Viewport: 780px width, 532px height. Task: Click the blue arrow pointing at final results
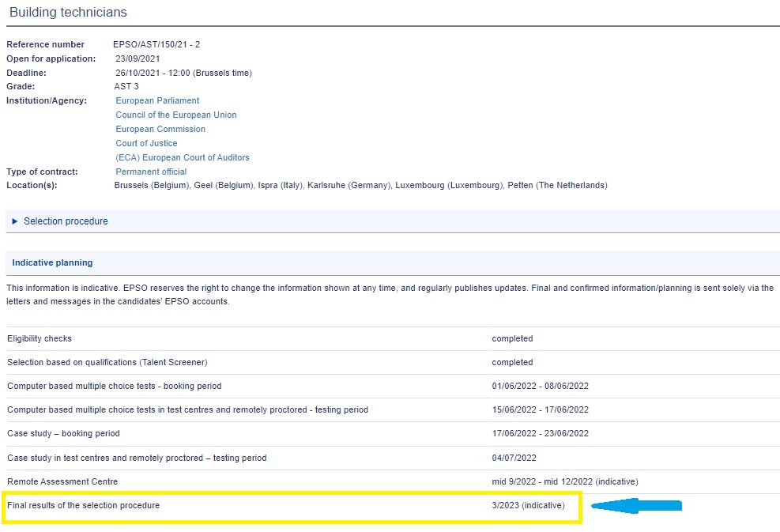(x=636, y=507)
